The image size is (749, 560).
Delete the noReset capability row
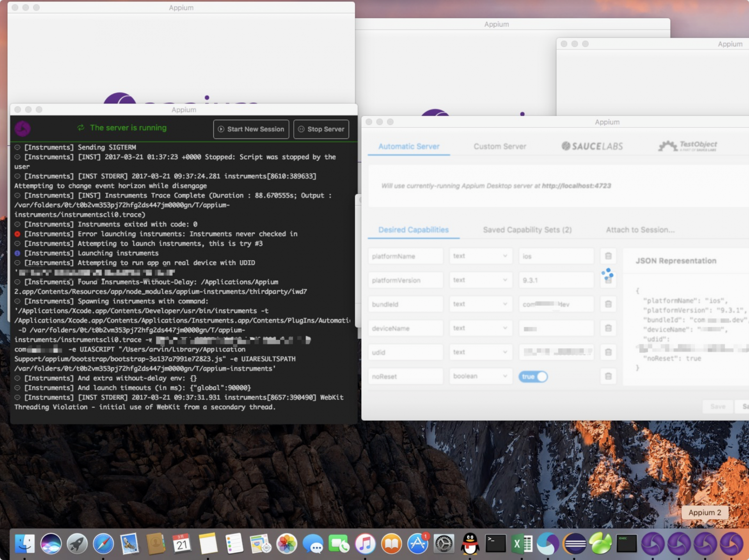point(608,376)
